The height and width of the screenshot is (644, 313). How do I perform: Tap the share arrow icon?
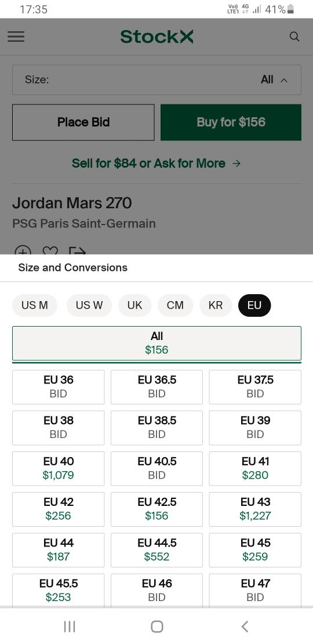(77, 250)
